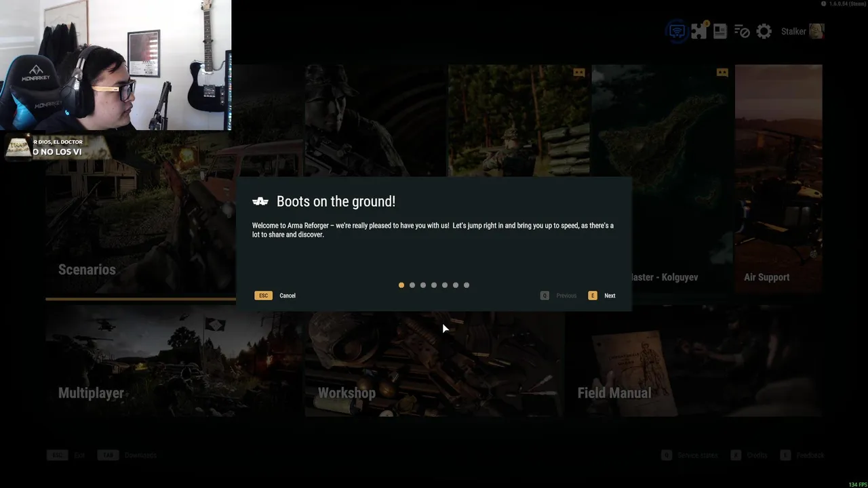Open the network streaming monitor icon in the top bar
Viewport: 868px width, 488px height.
point(677,31)
